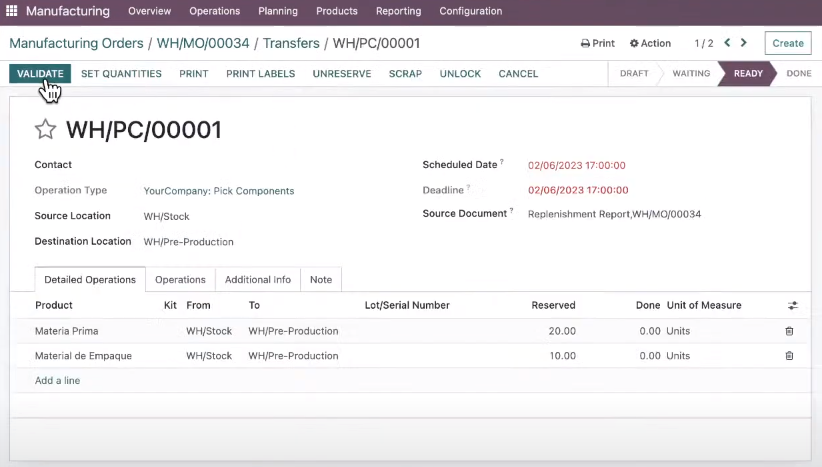Screen dimensions: 822x467
Task: Click Print Labels button
Action: (x=261, y=74)
